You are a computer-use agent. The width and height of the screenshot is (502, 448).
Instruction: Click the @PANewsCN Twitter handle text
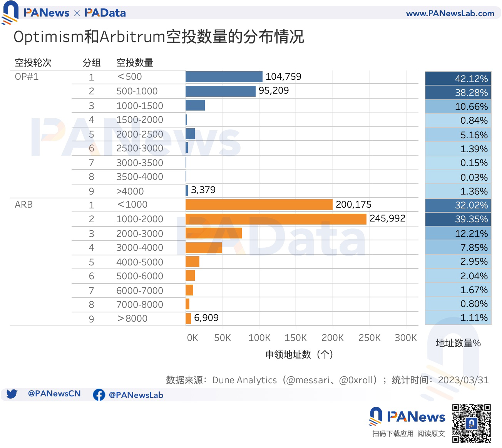coord(54,394)
